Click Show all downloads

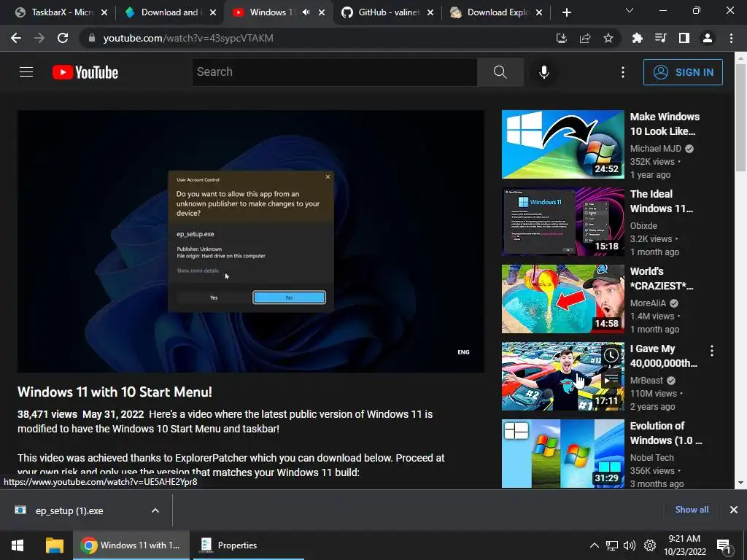coord(692,510)
